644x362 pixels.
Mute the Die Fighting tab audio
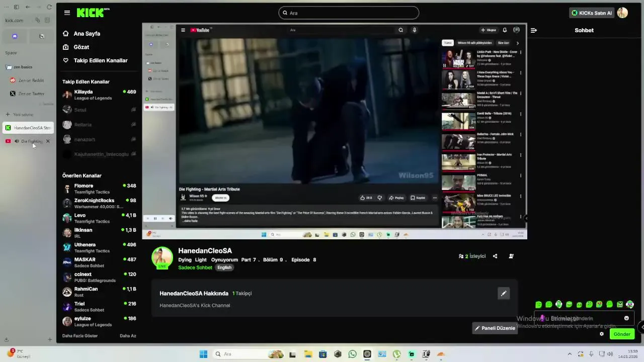pyautogui.click(x=17, y=141)
